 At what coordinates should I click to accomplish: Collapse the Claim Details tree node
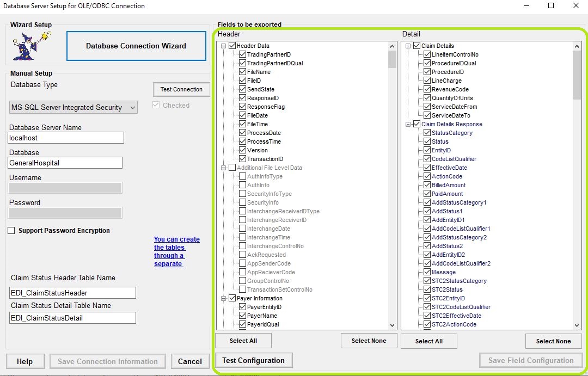click(x=408, y=46)
